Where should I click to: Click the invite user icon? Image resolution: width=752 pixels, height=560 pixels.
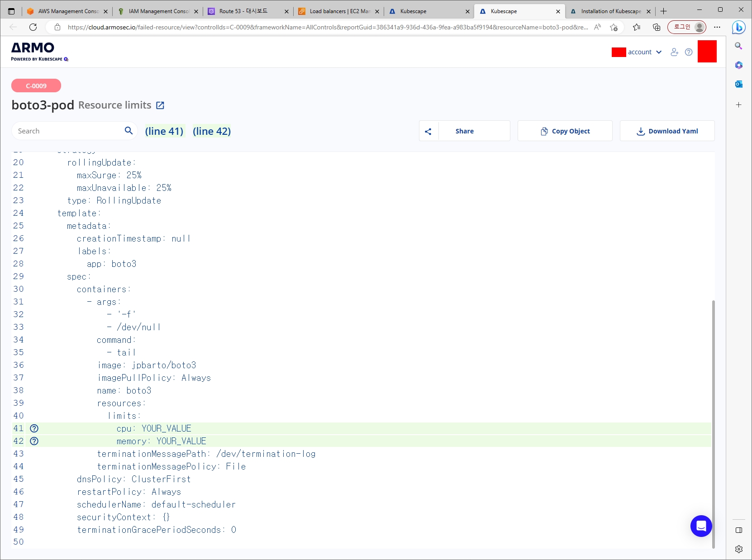coord(675,52)
